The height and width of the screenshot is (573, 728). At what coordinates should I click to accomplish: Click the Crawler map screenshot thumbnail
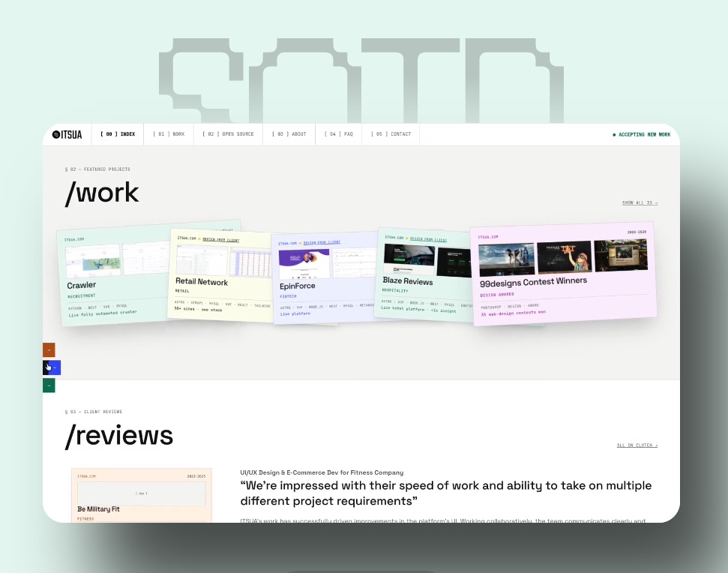click(93, 261)
